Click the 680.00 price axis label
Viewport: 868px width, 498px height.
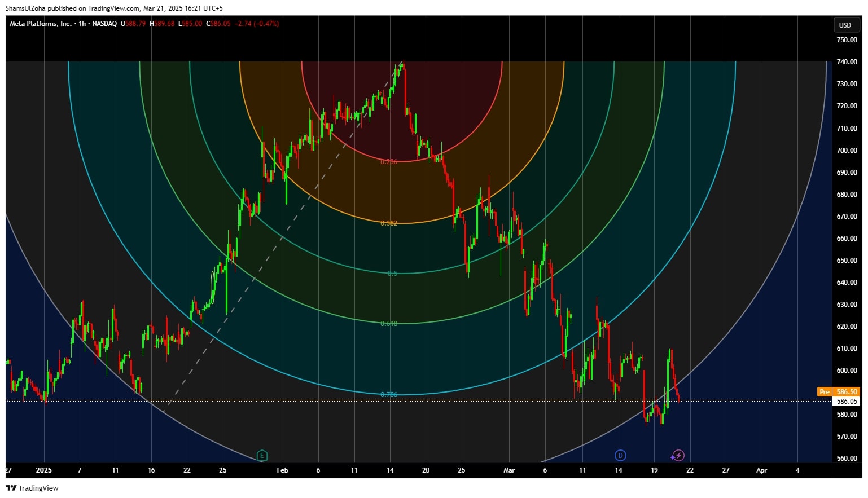pos(847,195)
